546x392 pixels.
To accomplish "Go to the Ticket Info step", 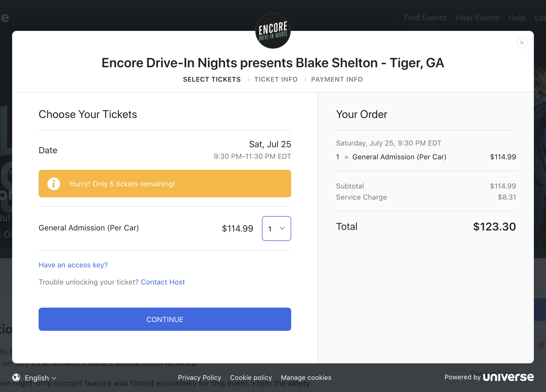I will (x=276, y=79).
